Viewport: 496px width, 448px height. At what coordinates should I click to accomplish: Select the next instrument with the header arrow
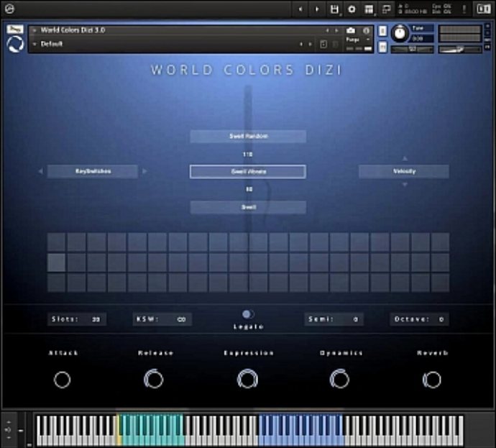click(336, 31)
